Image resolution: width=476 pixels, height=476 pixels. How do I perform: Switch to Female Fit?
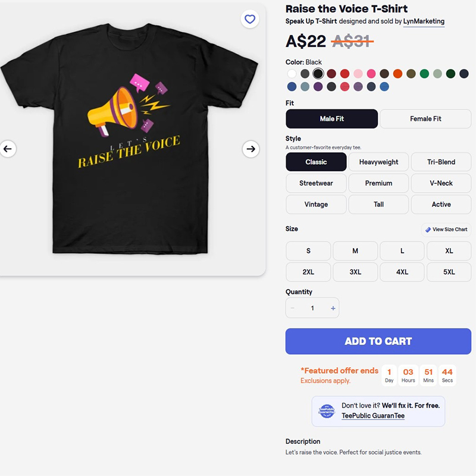coord(425,119)
